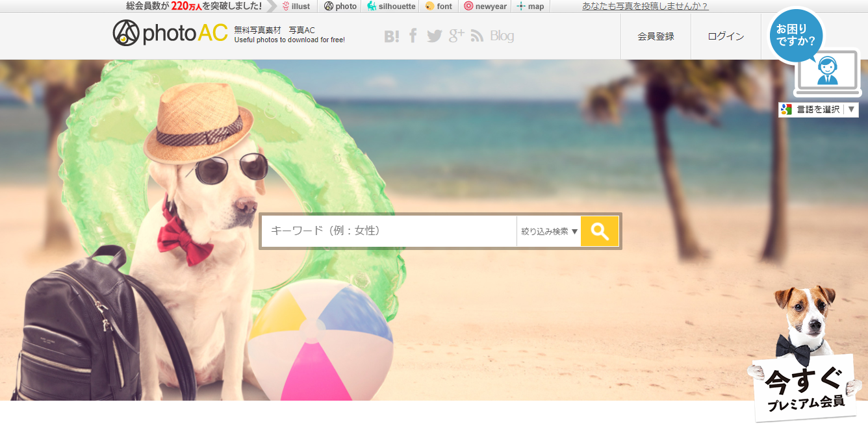
Task: Open the Google+ share icon
Action: click(456, 36)
